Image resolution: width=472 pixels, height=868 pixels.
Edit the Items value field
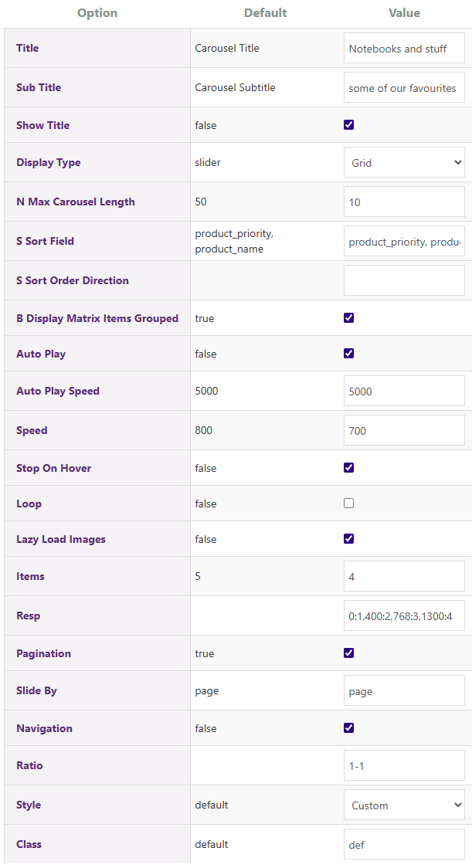(404, 577)
